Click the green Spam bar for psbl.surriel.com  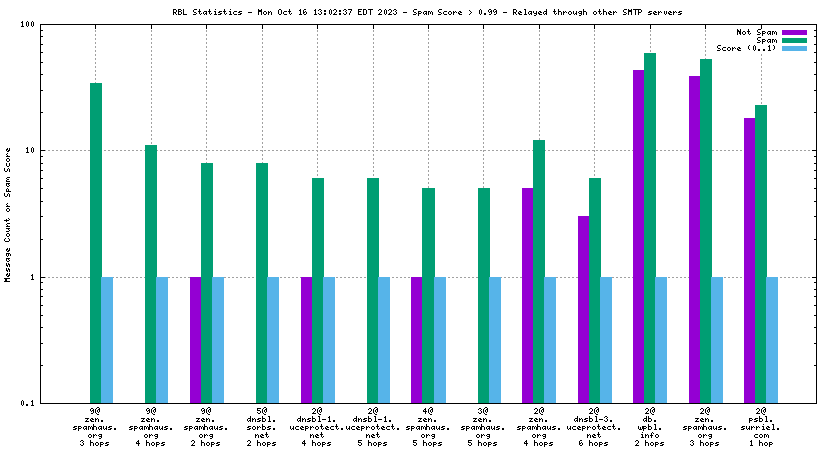761,254
